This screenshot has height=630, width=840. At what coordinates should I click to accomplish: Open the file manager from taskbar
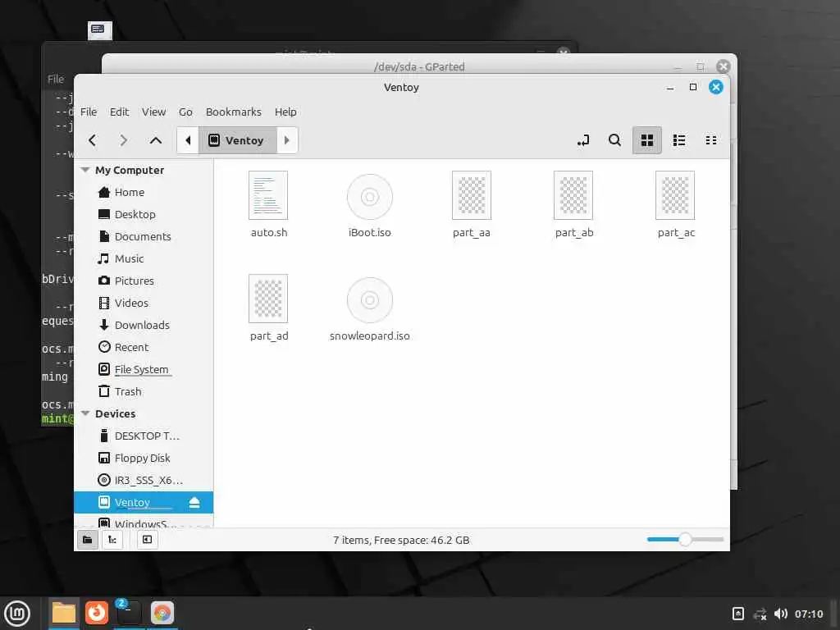point(64,614)
